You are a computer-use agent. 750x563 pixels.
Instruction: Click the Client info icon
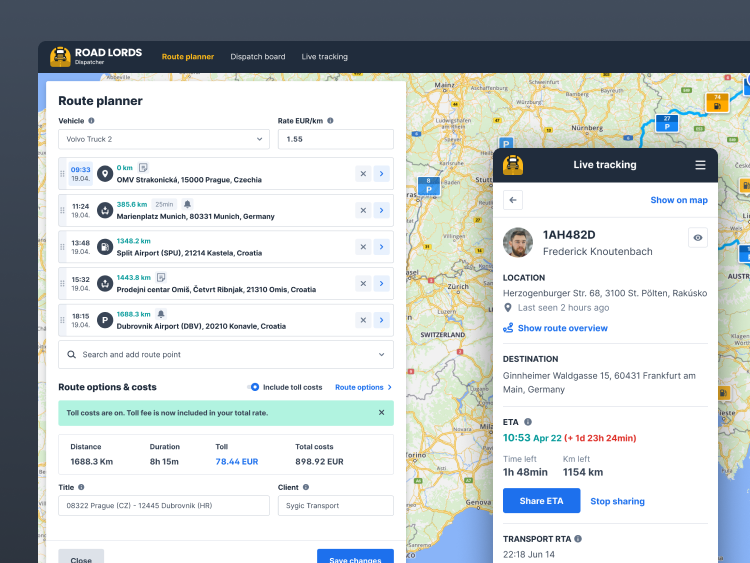[306, 487]
